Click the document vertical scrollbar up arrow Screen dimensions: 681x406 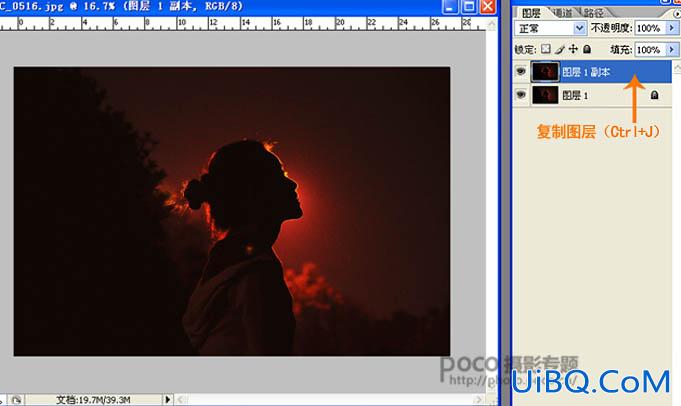pos(492,24)
